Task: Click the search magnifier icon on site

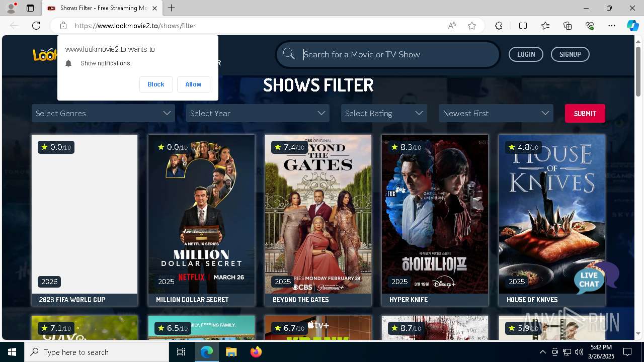Action: [289, 54]
